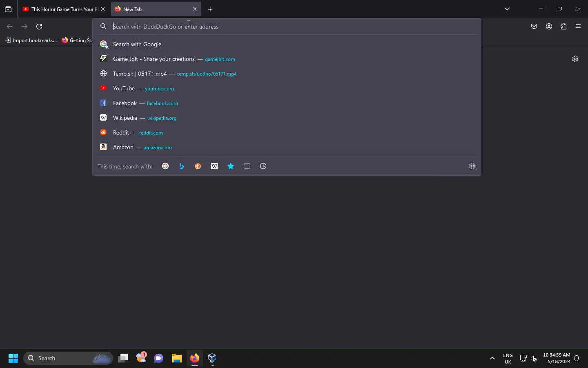Open VirtualBox cube icon on taskbar
Screen dimensions: 588x368
point(213,359)
